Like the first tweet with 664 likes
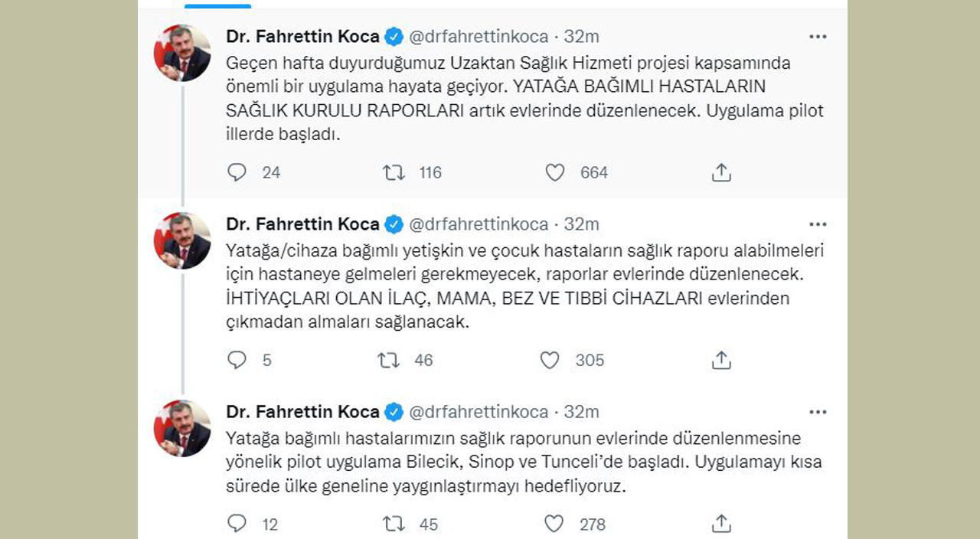This screenshot has width=980, height=539. (x=555, y=172)
